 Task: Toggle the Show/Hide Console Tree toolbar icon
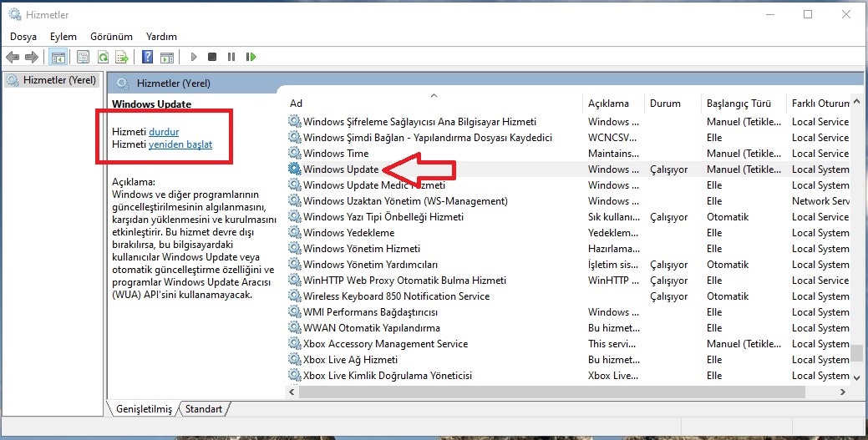58,57
